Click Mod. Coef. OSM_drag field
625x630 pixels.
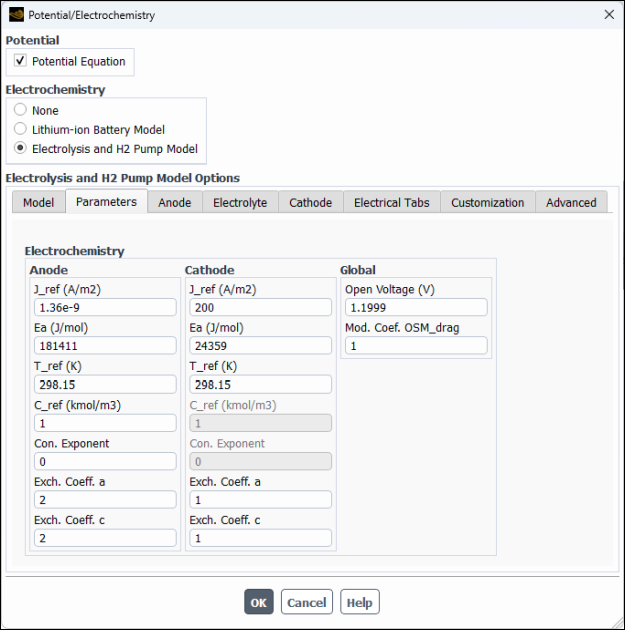(416, 346)
